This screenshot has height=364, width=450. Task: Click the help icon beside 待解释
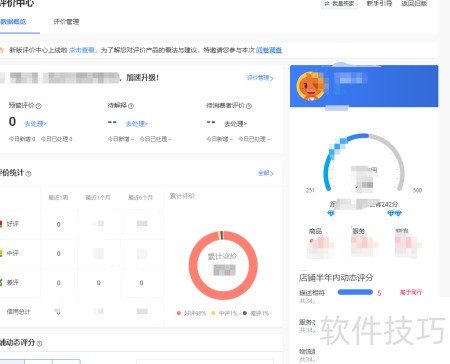pyautogui.click(x=131, y=106)
